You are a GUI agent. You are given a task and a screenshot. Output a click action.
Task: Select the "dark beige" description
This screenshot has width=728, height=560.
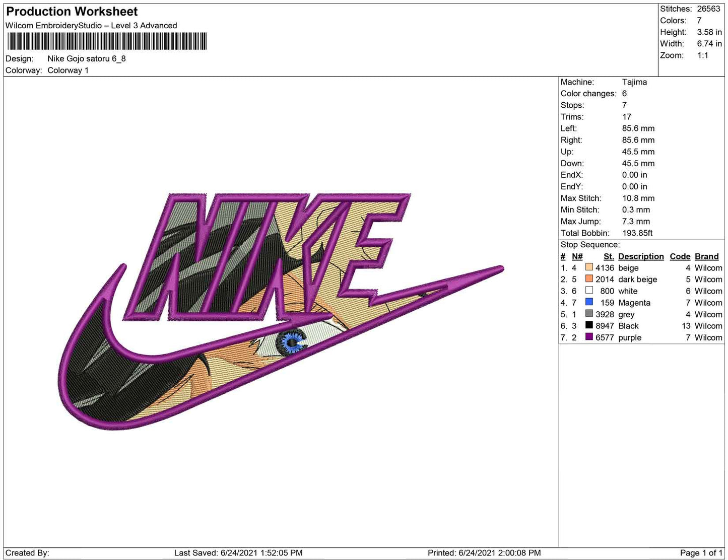638,279
